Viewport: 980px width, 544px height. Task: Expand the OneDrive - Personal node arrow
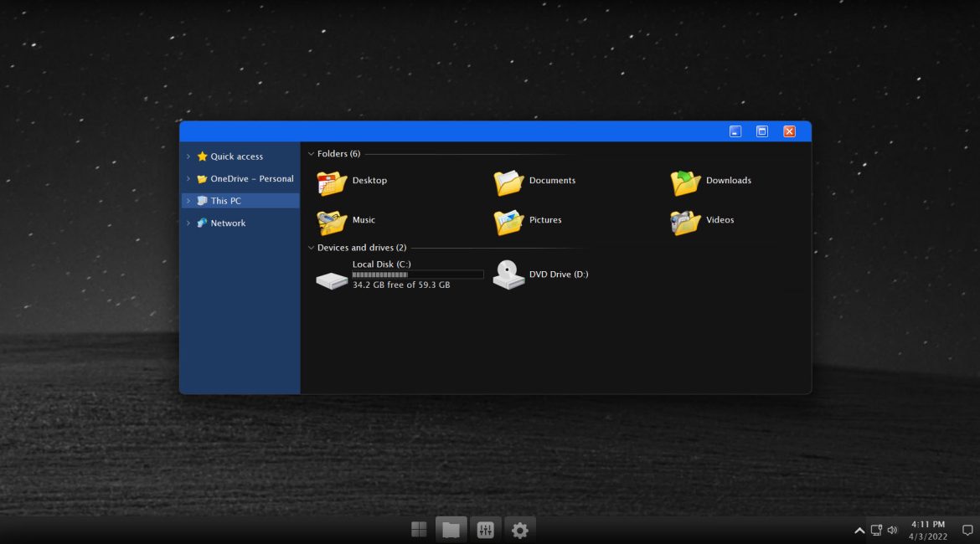point(188,179)
